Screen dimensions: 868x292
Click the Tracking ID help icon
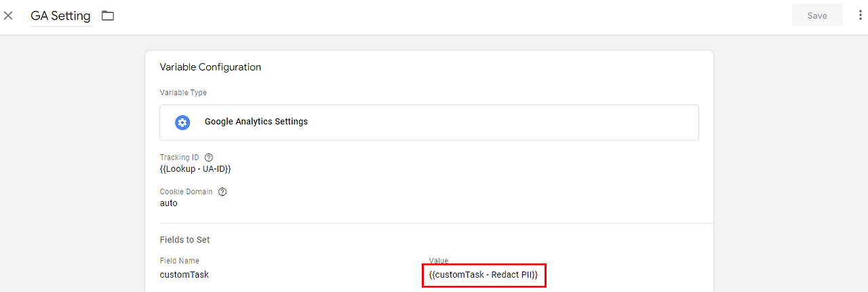point(209,158)
